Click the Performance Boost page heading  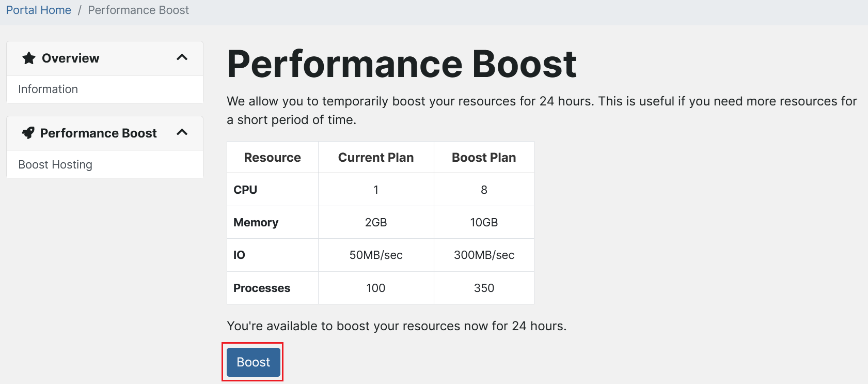click(402, 64)
